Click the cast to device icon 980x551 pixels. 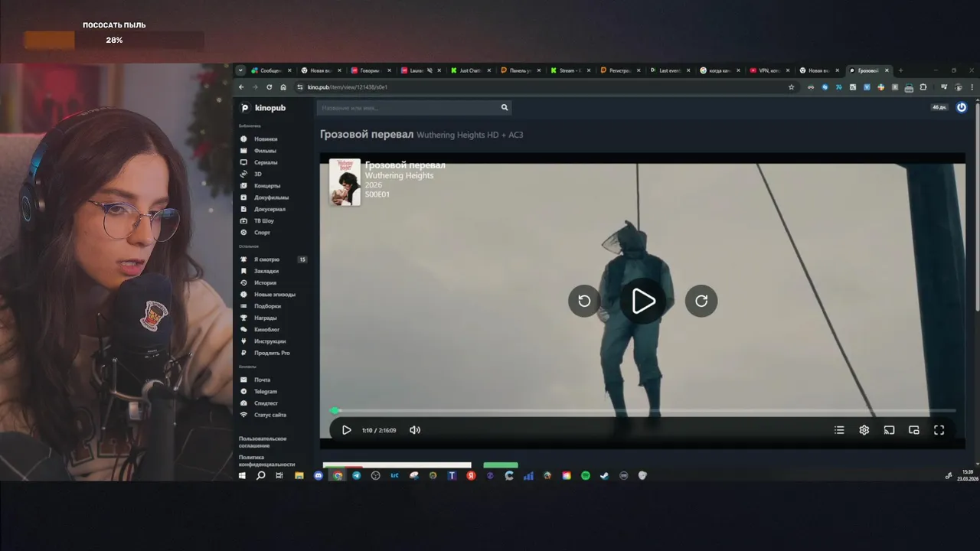pos(889,430)
